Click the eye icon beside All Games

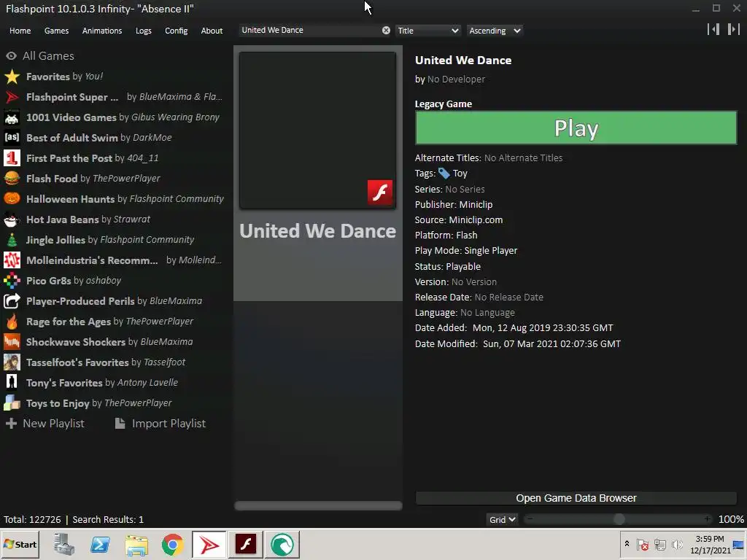pyautogui.click(x=12, y=55)
